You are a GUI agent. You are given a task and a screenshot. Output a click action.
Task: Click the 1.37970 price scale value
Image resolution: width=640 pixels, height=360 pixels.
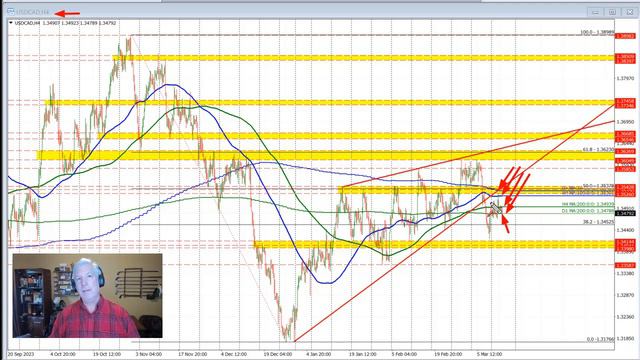[625, 78]
